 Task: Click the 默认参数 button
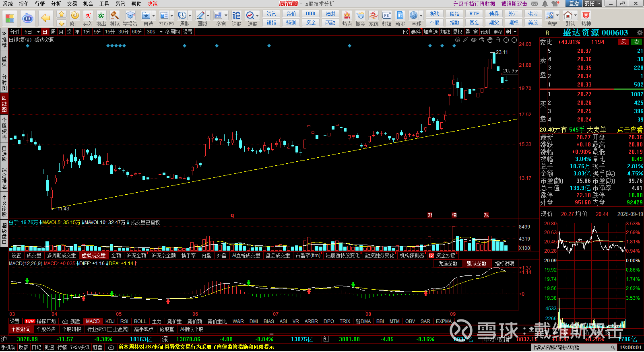(x=477, y=263)
